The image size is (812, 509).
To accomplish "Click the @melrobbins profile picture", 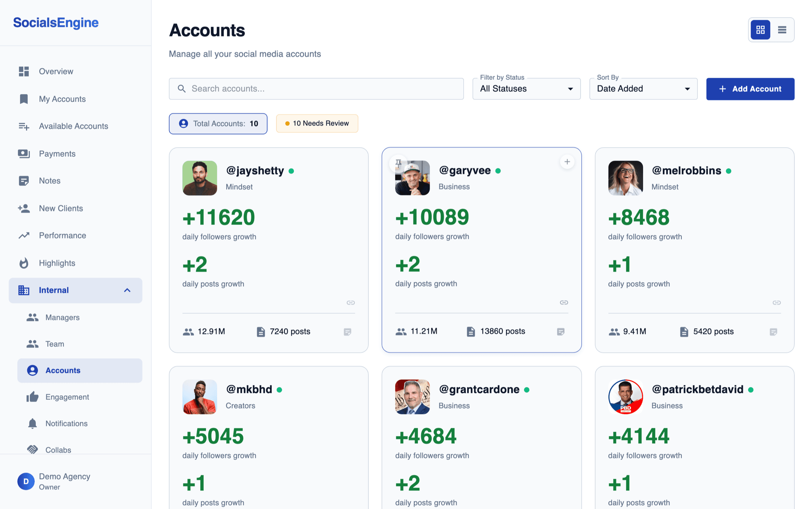I will click(x=626, y=178).
